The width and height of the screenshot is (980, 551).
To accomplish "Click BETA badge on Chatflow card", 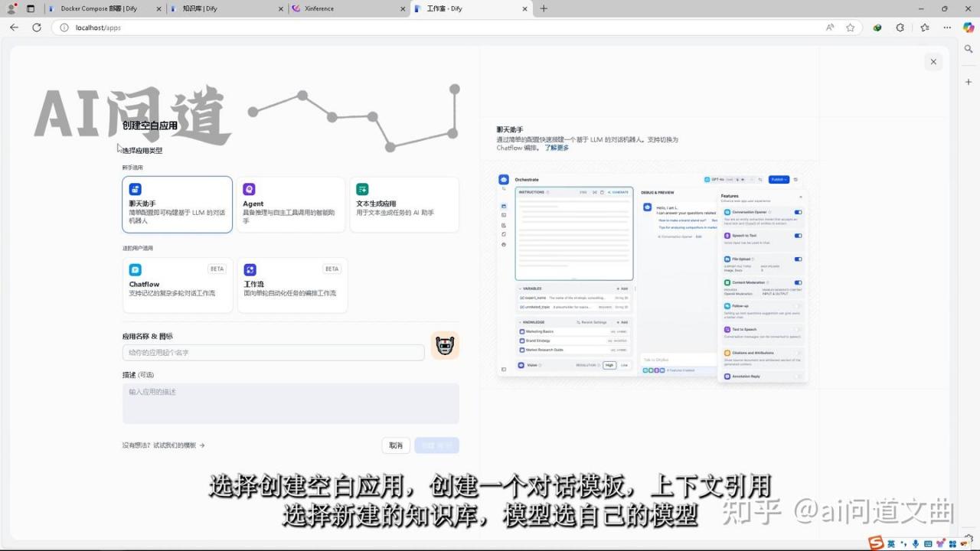I will click(x=217, y=269).
